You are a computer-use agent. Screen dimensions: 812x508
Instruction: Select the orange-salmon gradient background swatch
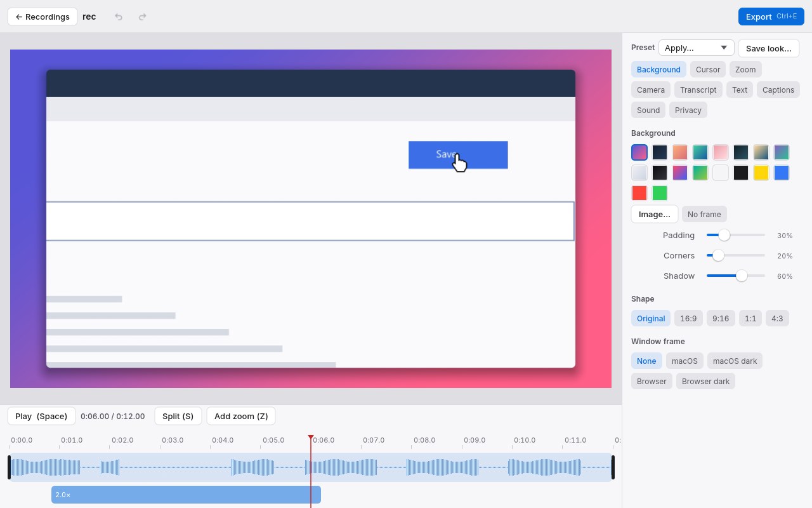coord(680,152)
